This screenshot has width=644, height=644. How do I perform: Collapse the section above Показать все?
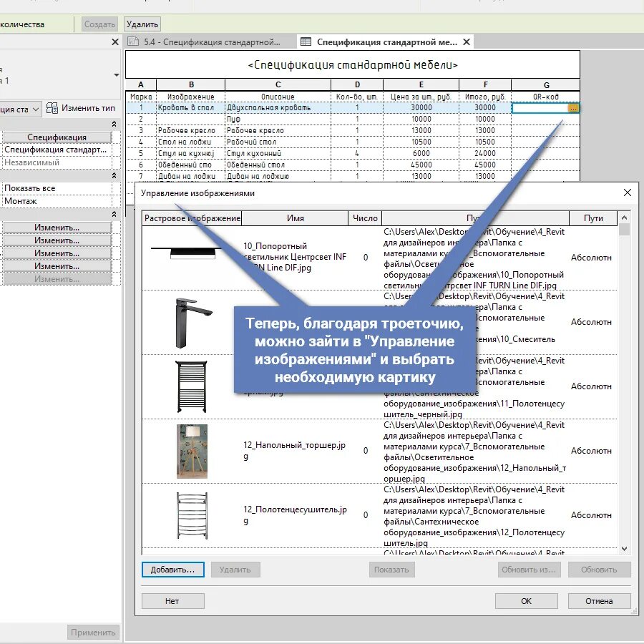click(x=114, y=175)
